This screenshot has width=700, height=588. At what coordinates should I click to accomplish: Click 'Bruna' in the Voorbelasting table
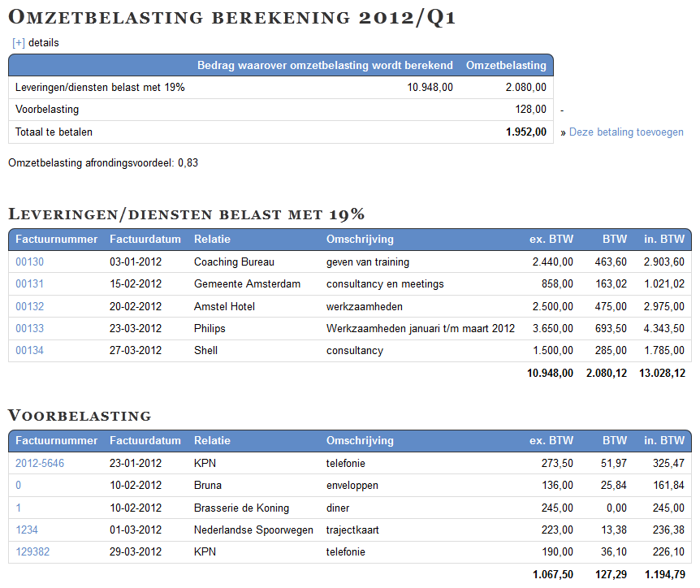208,486
